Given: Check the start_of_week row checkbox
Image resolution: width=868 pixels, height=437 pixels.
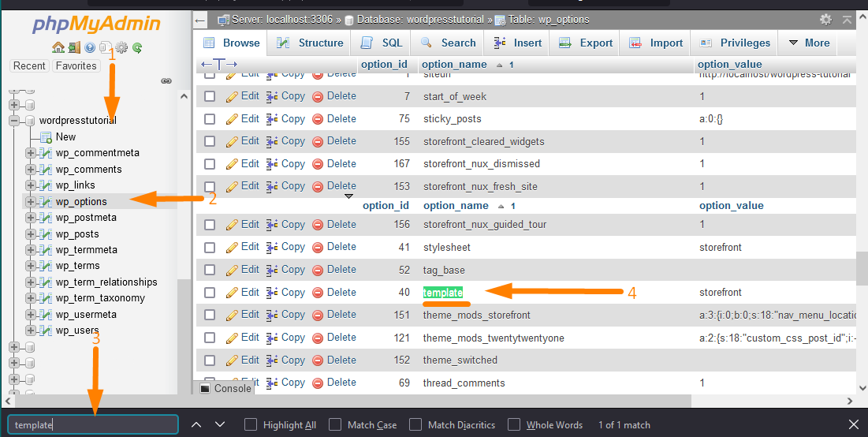Looking at the screenshot, I should click(x=210, y=96).
